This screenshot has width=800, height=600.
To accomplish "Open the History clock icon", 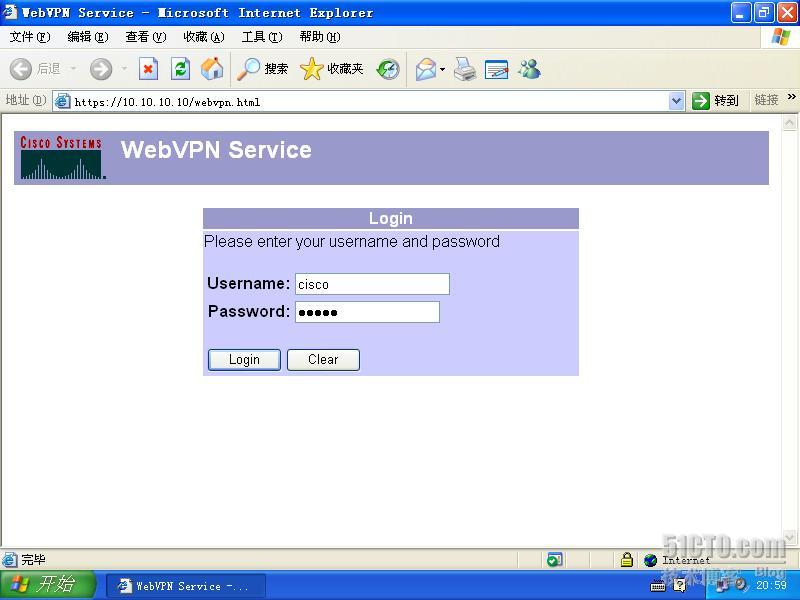I will (x=388, y=69).
